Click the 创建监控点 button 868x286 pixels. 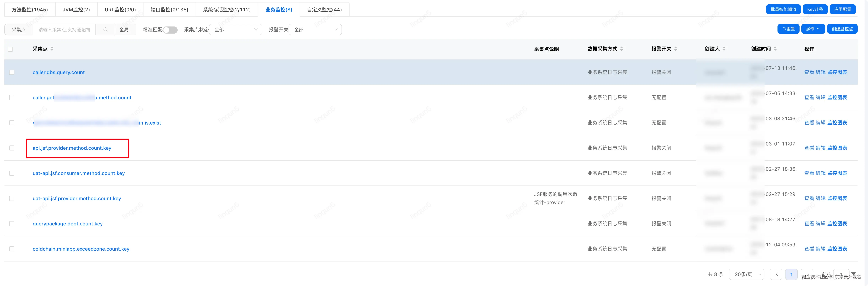click(842, 29)
